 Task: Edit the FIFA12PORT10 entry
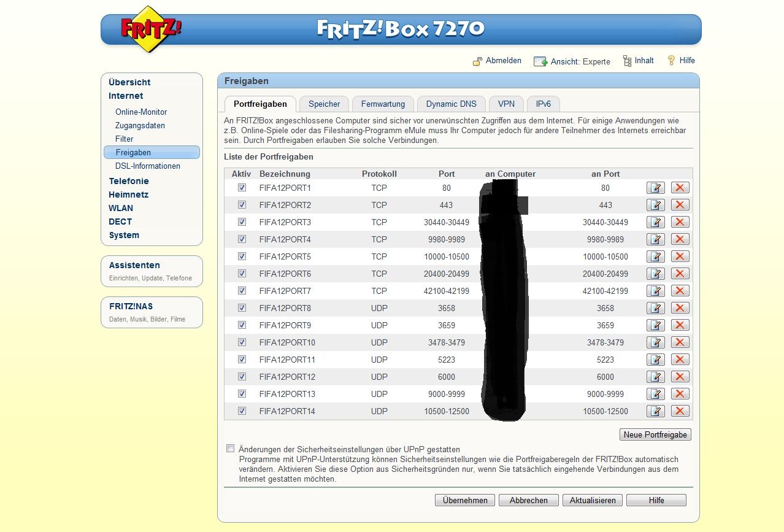pyautogui.click(x=656, y=342)
